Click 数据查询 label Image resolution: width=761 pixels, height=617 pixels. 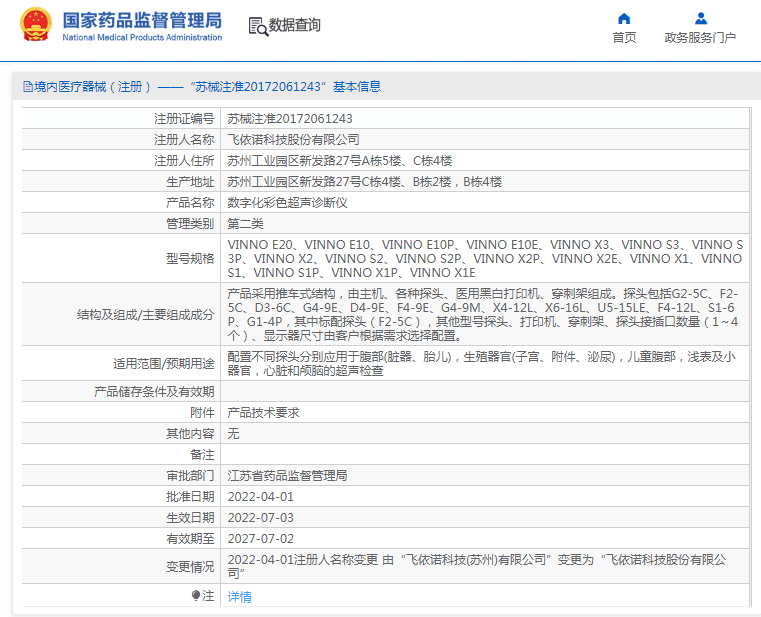pyautogui.click(x=295, y=25)
